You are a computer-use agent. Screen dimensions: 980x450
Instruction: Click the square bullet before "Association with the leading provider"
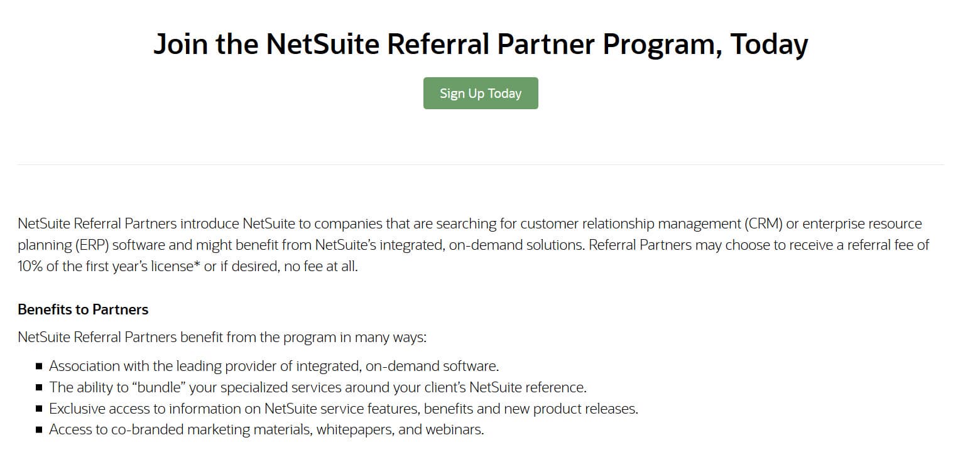[x=39, y=366]
